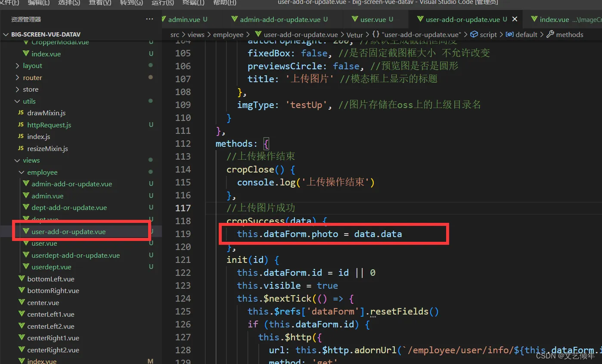Click the Vue icon beside centerRight1.vue
The height and width of the screenshot is (364, 602).
tap(22, 338)
